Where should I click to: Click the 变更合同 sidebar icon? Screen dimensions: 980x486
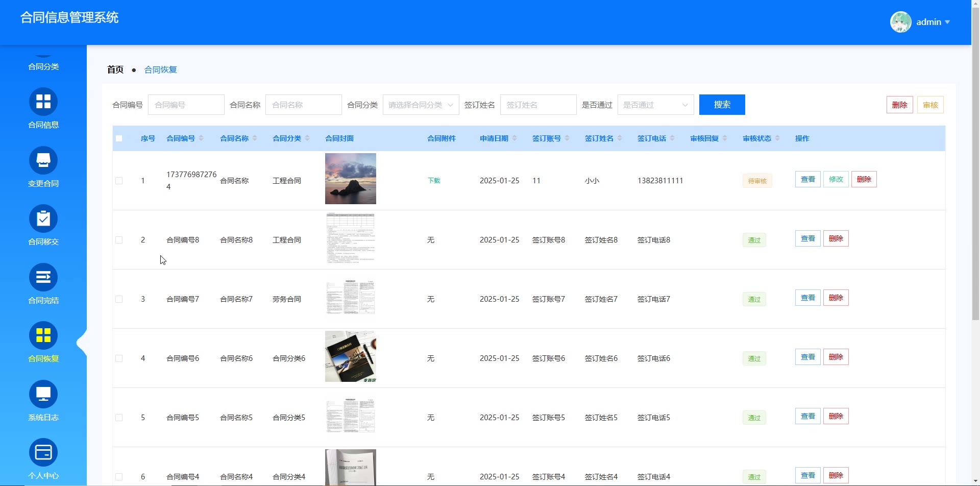click(x=43, y=160)
